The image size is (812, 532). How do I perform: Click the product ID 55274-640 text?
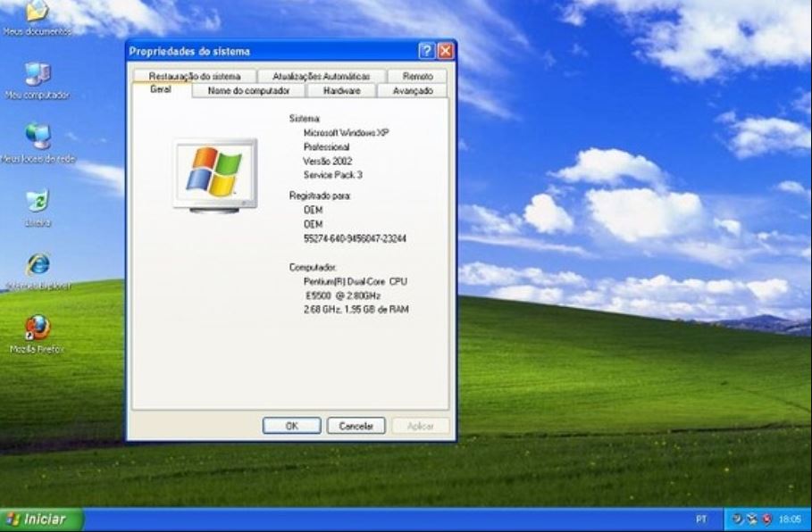355,238
